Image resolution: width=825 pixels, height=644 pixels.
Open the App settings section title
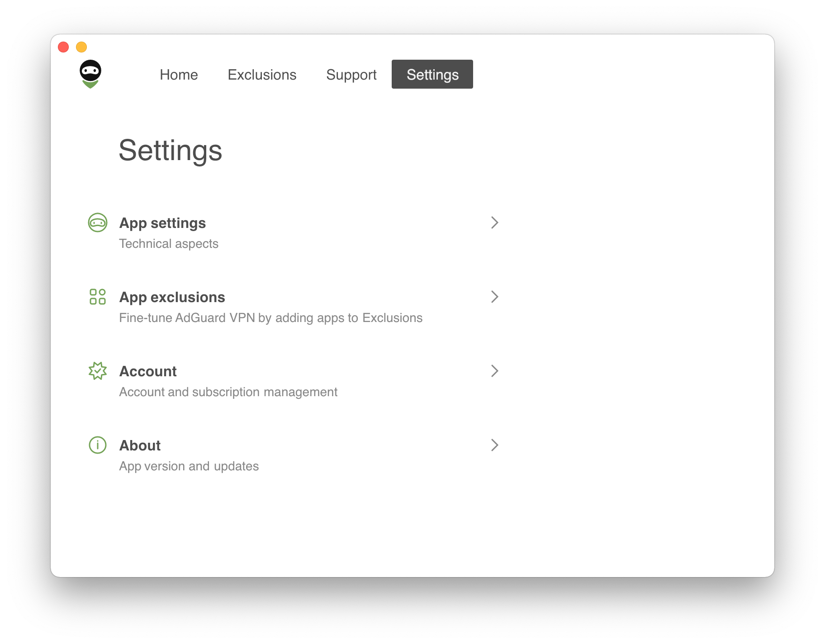[162, 223]
